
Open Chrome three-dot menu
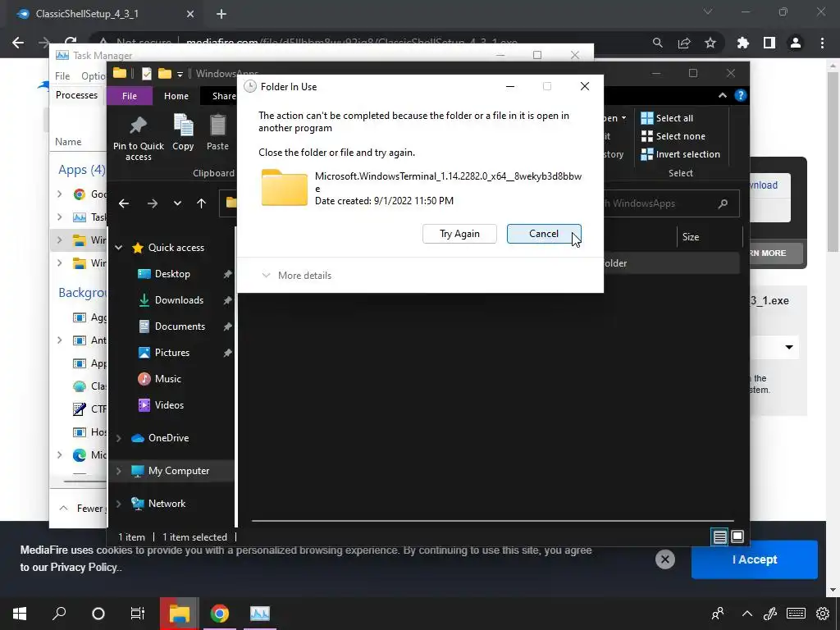tap(822, 43)
